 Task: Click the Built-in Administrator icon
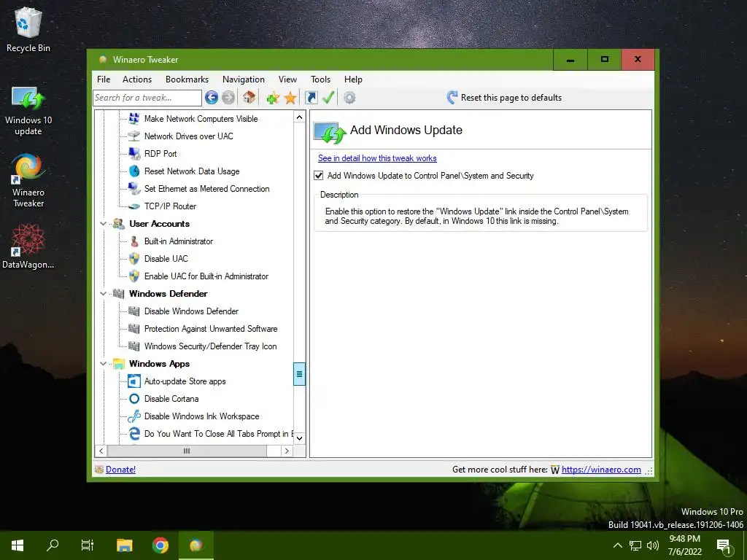point(134,241)
